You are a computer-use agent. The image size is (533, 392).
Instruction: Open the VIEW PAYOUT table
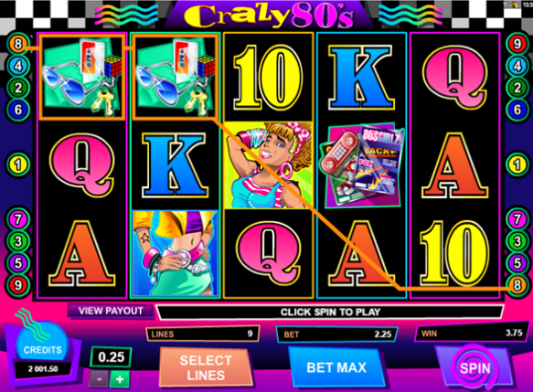click(111, 311)
